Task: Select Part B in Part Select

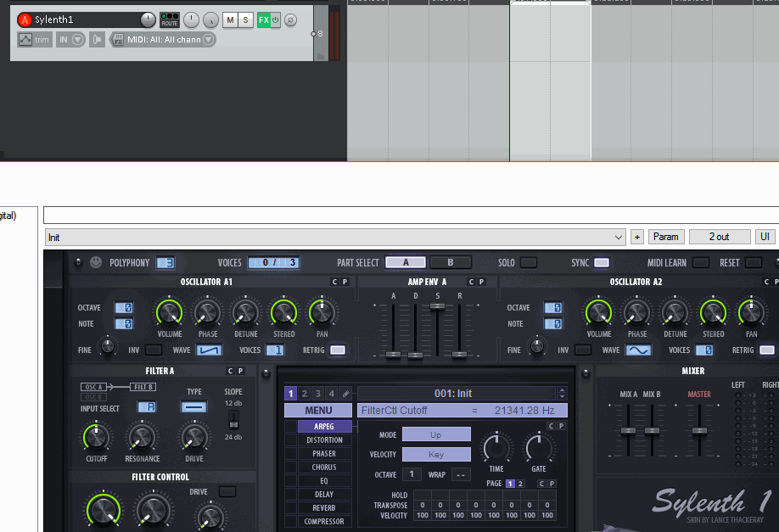Action: point(450,262)
